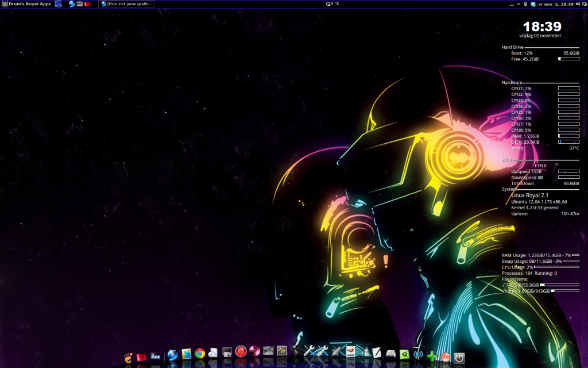Viewport: 588px width, 368px height.
Task: Open the pink disc icon in dock
Action: pyautogui.click(x=255, y=352)
